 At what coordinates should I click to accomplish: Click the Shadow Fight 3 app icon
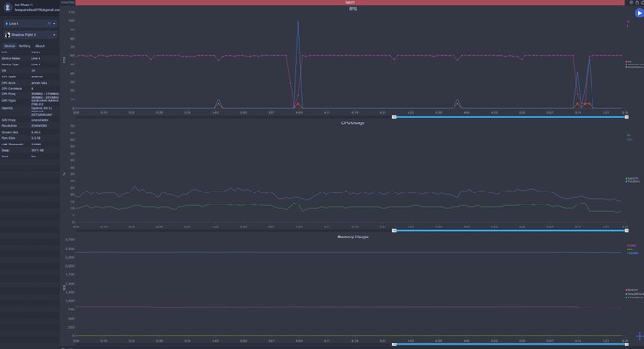click(x=7, y=35)
